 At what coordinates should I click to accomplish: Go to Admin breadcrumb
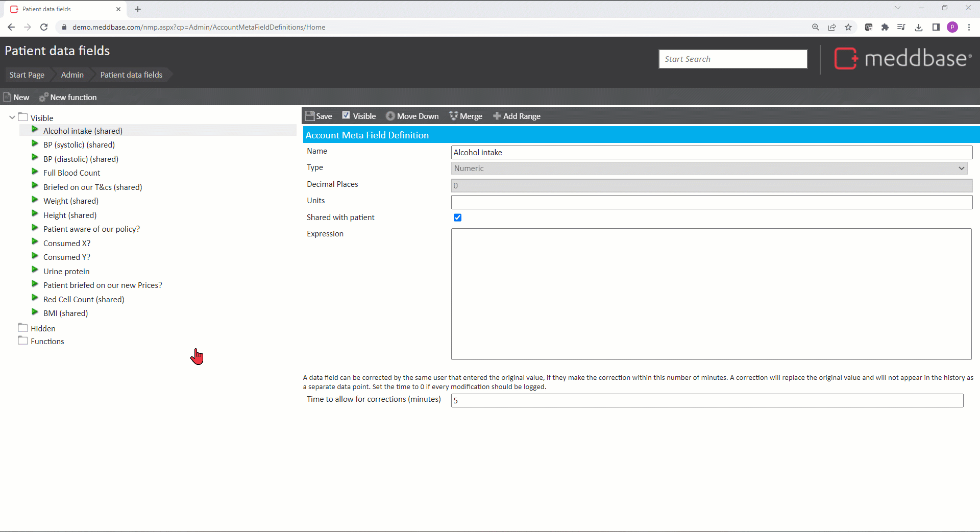coord(72,75)
